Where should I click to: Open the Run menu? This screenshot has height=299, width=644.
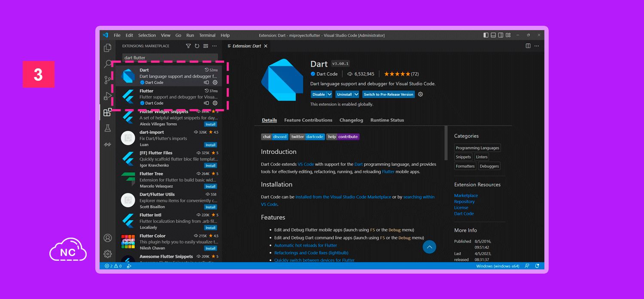190,35
